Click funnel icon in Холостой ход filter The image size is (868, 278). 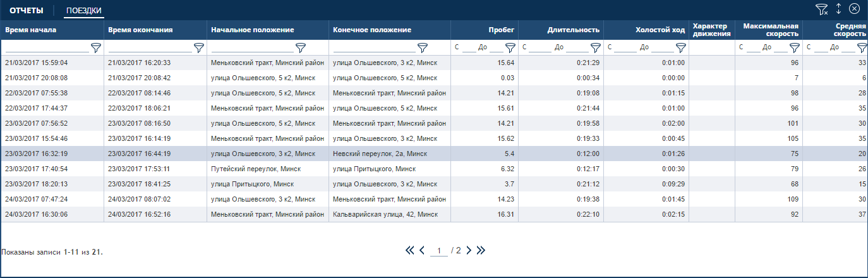pos(680,47)
